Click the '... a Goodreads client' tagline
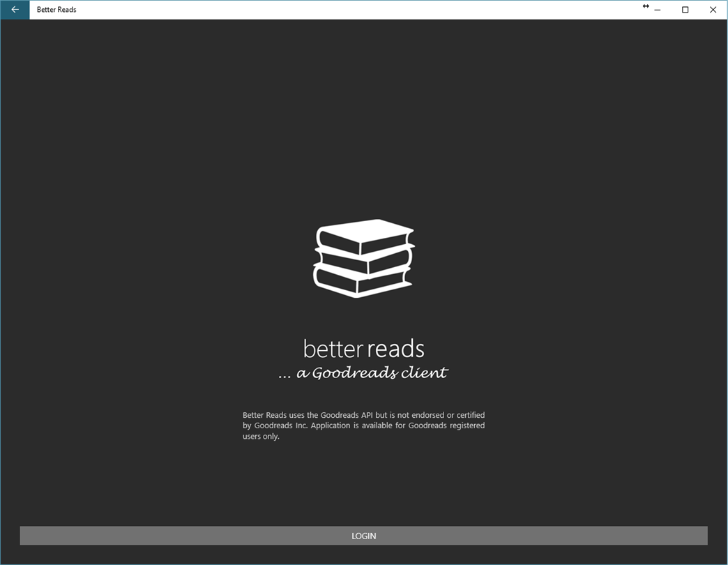 pyautogui.click(x=363, y=372)
